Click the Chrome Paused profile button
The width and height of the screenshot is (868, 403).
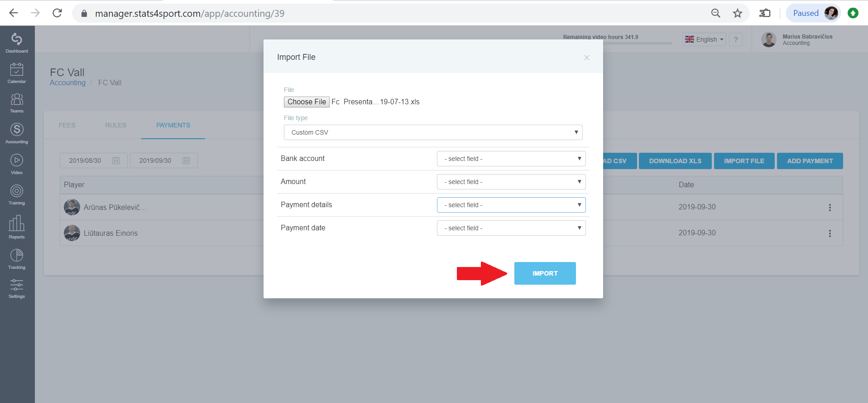point(814,13)
